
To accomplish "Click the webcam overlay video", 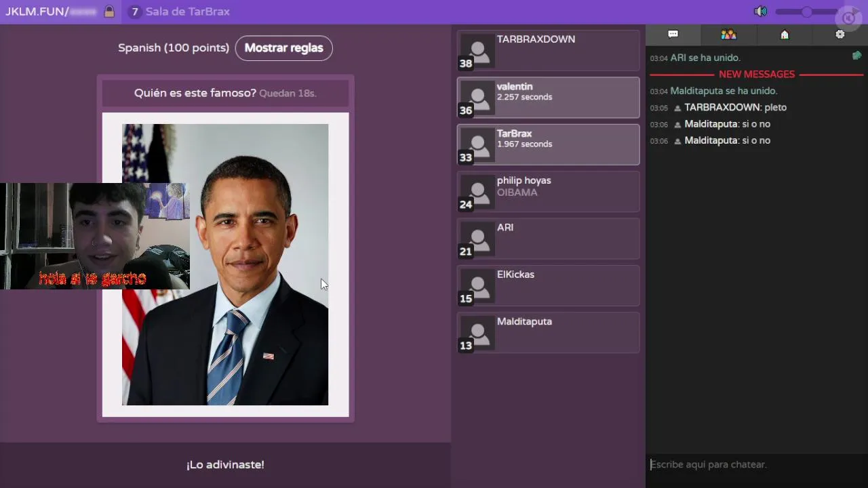I will (95, 236).
